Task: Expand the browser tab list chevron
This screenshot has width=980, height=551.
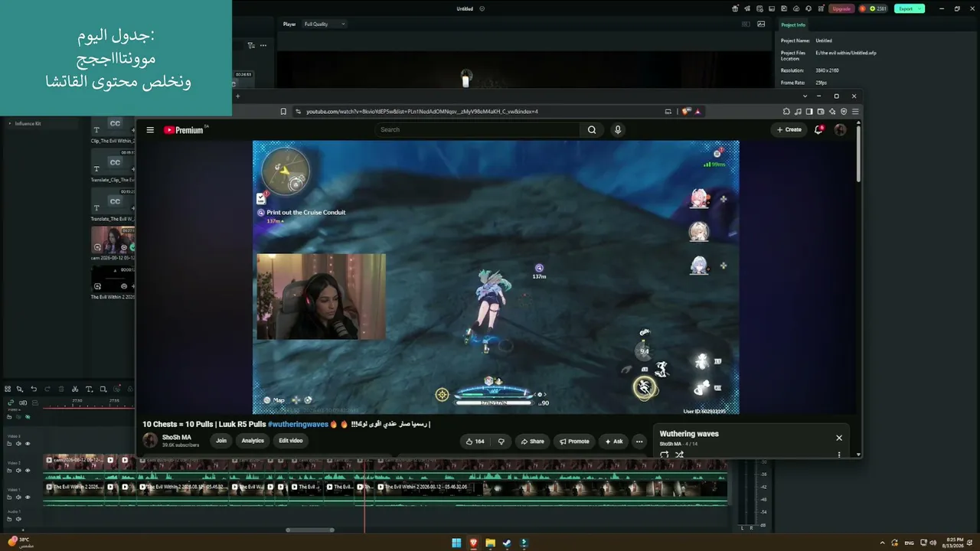Action: click(x=805, y=96)
